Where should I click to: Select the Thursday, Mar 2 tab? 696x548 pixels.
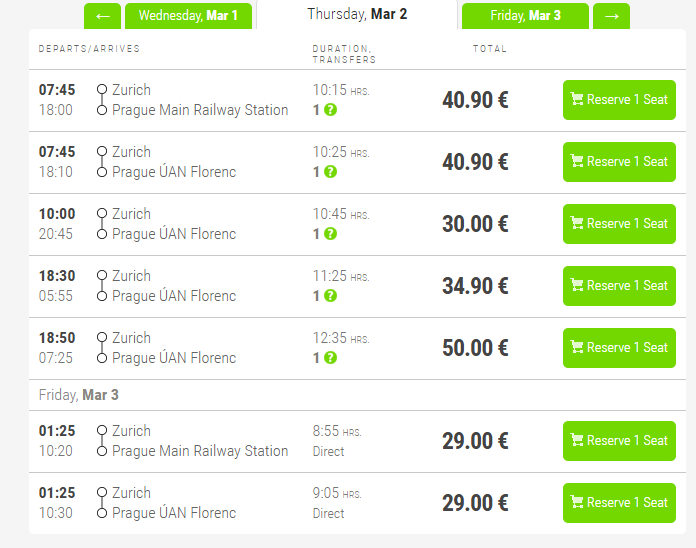click(357, 15)
